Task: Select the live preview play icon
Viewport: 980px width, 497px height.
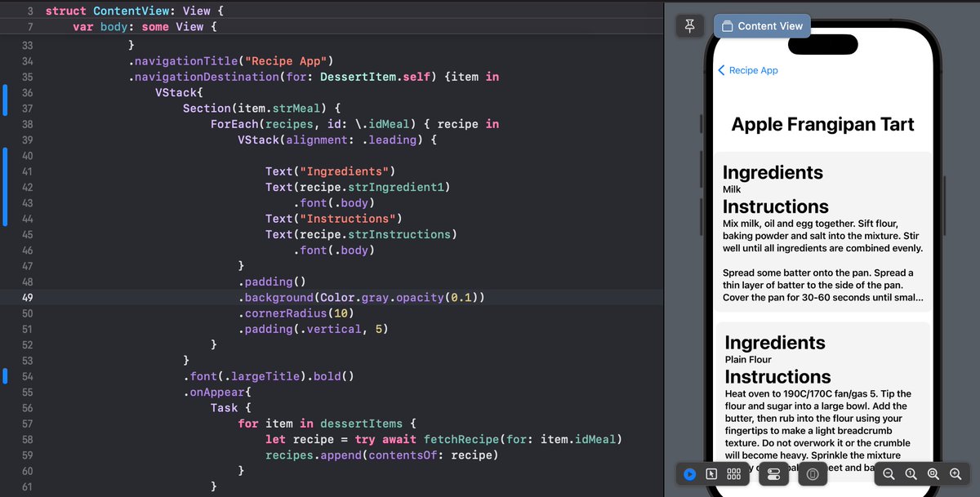Action: 688,473
